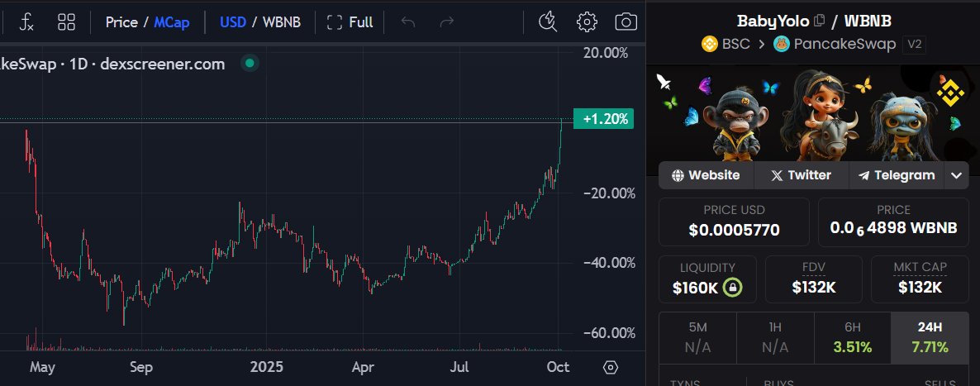This screenshot has height=386, width=980.
Task: Open axis settings hexagon icon
Action: click(611, 367)
